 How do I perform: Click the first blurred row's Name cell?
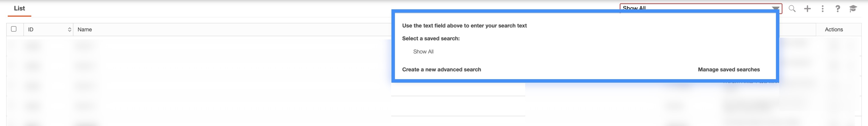[84, 45]
